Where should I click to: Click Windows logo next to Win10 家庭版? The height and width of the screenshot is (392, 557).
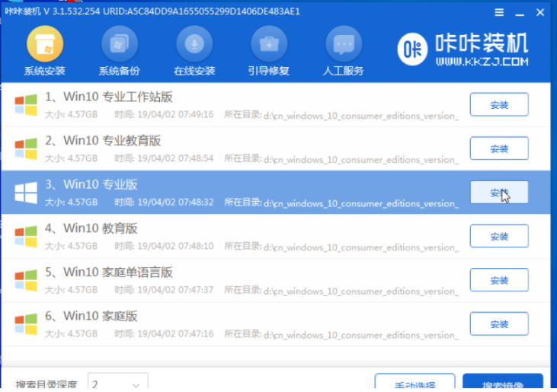point(26,323)
